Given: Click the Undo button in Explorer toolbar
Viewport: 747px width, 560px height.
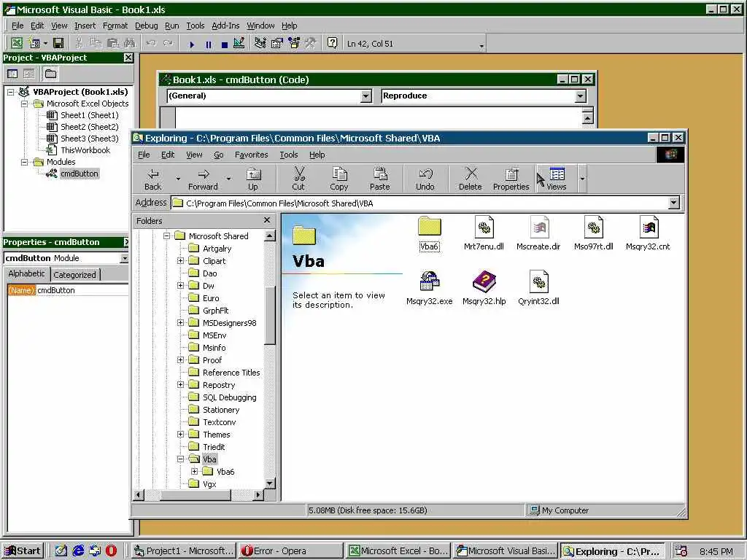Looking at the screenshot, I should click(425, 179).
